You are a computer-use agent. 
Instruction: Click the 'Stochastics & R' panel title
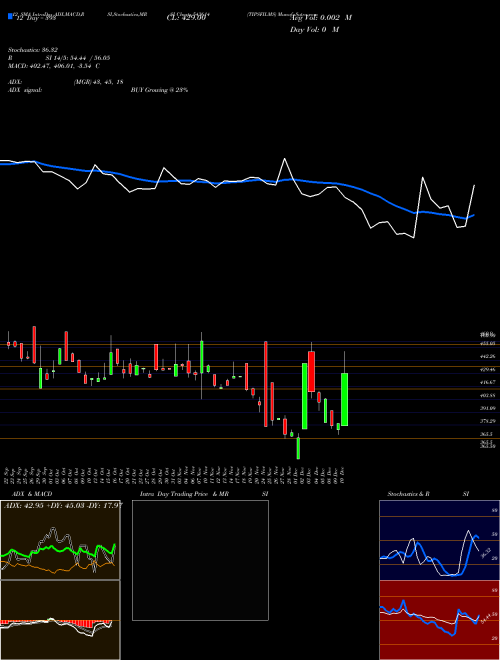(x=408, y=494)
